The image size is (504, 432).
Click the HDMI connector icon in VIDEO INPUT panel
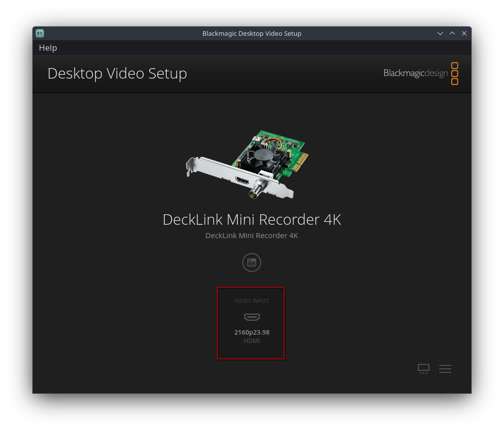(x=251, y=317)
